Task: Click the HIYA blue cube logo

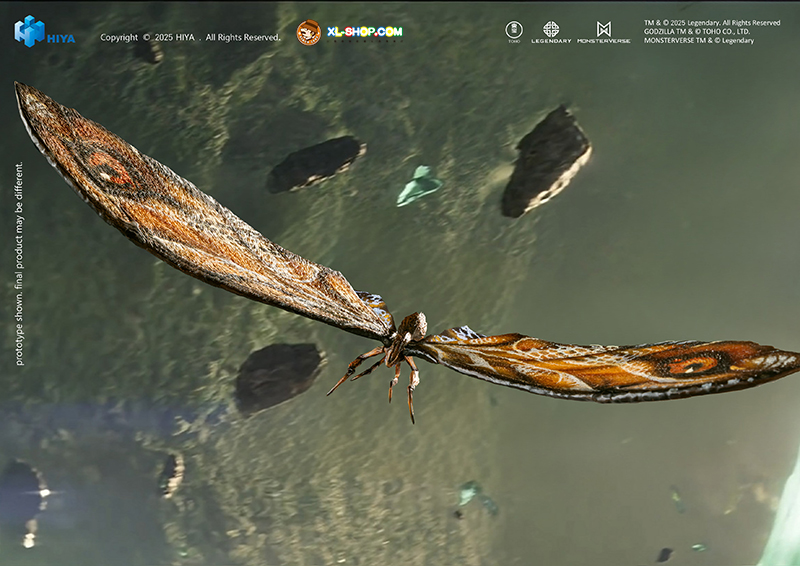Action: point(29,31)
